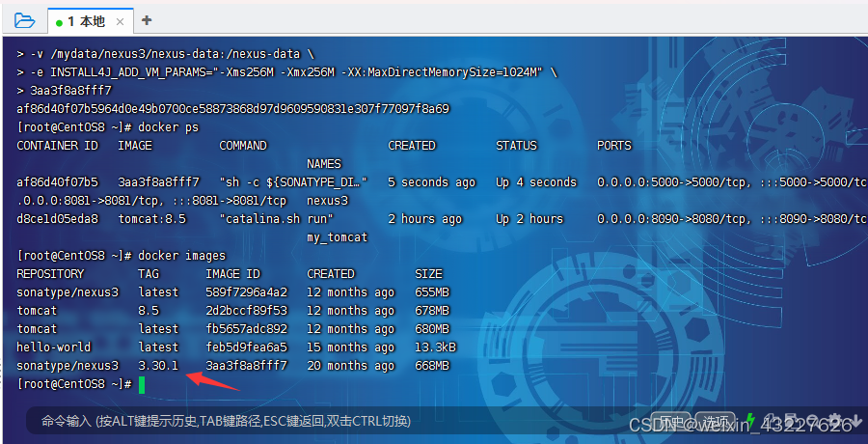Open the session folder icon
Screen dimensions: 868x444
[x=24, y=21]
